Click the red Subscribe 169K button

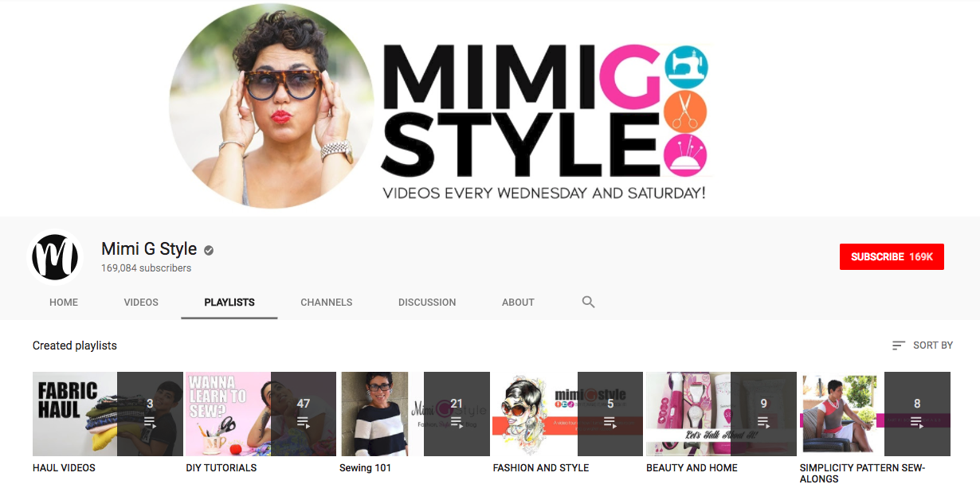click(892, 256)
